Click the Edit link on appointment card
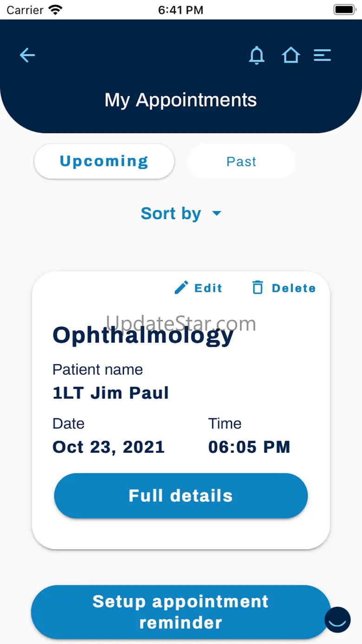This screenshot has width=362, height=644. coord(208,288)
